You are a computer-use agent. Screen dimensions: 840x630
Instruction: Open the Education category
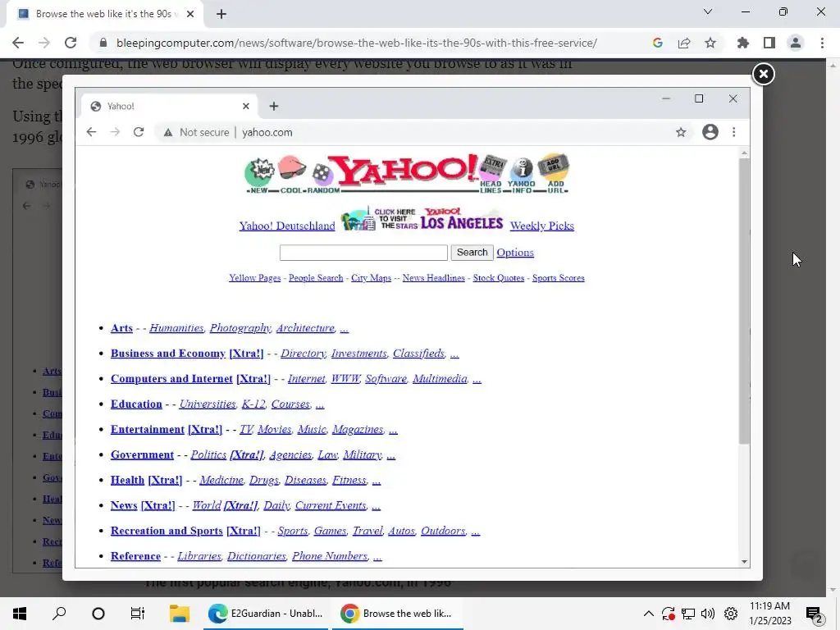136,404
